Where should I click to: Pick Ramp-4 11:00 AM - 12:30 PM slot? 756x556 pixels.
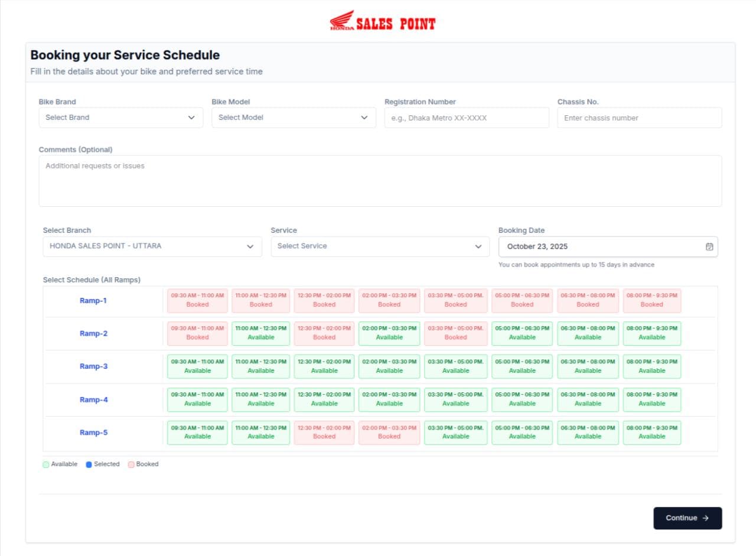point(261,399)
